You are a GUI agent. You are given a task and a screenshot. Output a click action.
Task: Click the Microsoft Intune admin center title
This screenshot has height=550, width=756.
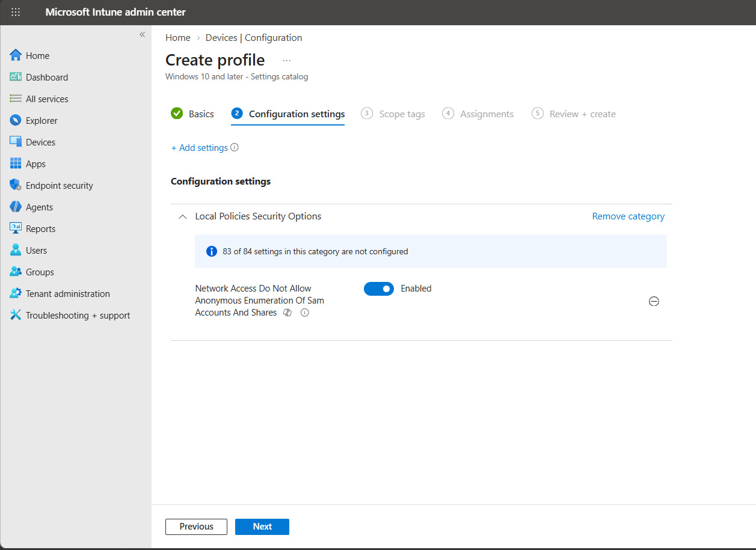pyautogui.click(x=115, y=12)
